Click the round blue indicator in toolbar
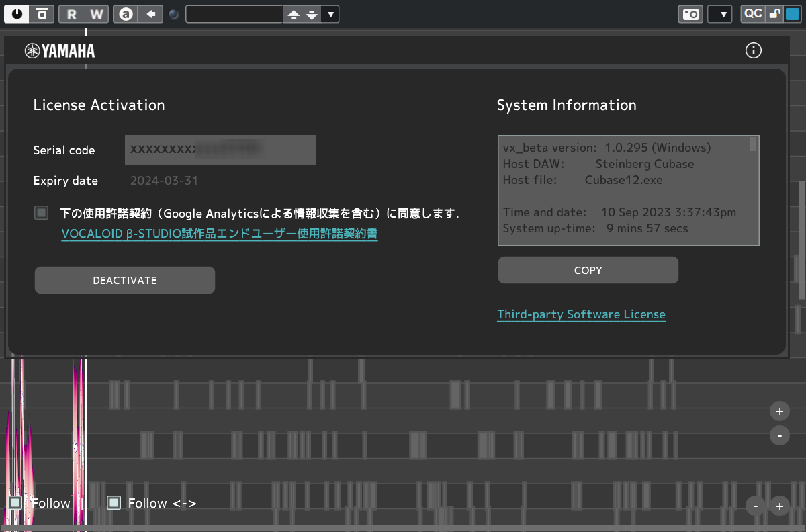The width and height of the screenshot is (806, 532). point(173,14)
